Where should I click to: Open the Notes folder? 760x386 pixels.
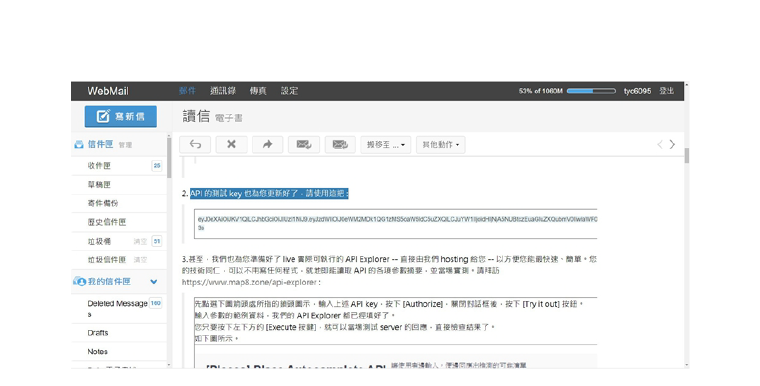coord(97,351)
